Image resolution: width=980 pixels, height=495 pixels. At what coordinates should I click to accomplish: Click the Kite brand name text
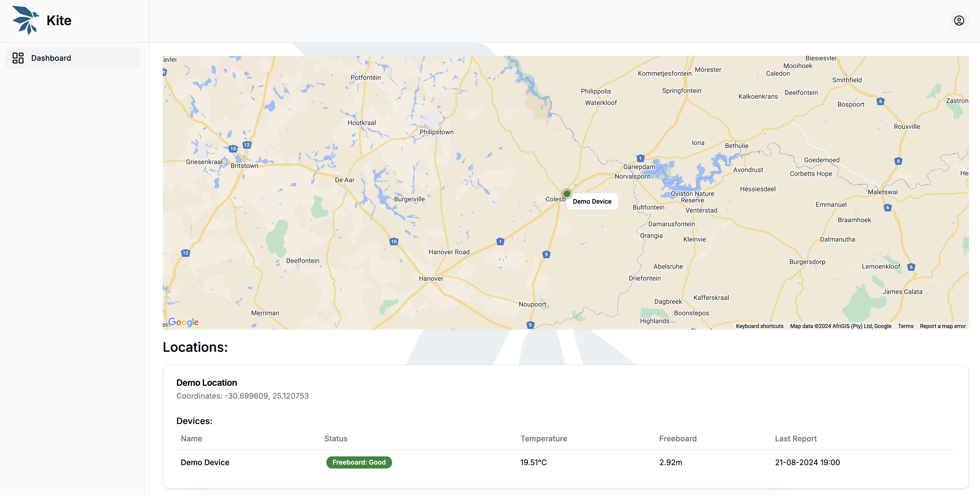coord(59,21)
